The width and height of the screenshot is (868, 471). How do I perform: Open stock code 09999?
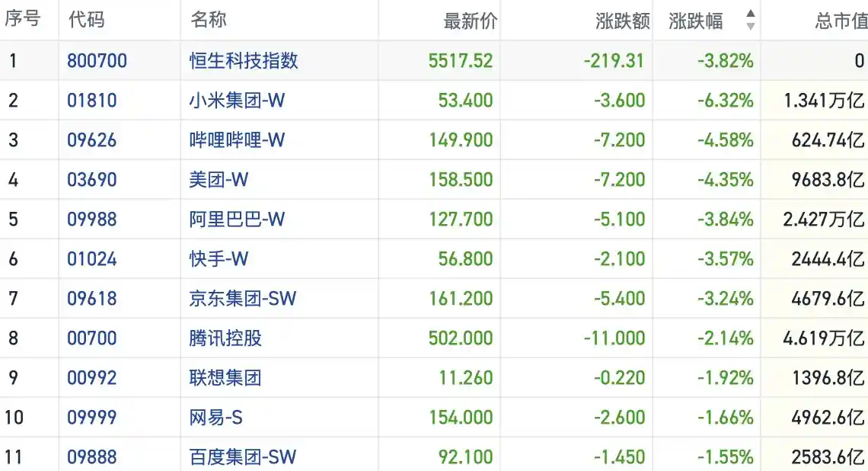click(92, 417)
